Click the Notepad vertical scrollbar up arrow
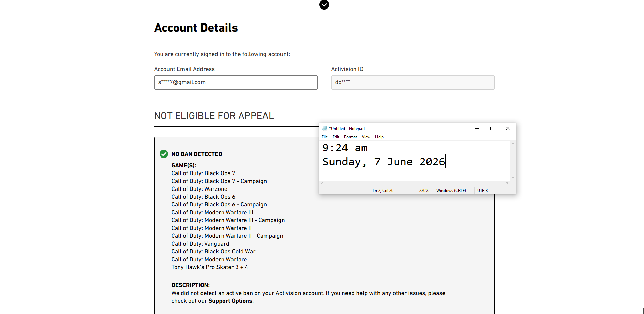Image resolution: width=644 pixels, height=314 pixels. 513,144
